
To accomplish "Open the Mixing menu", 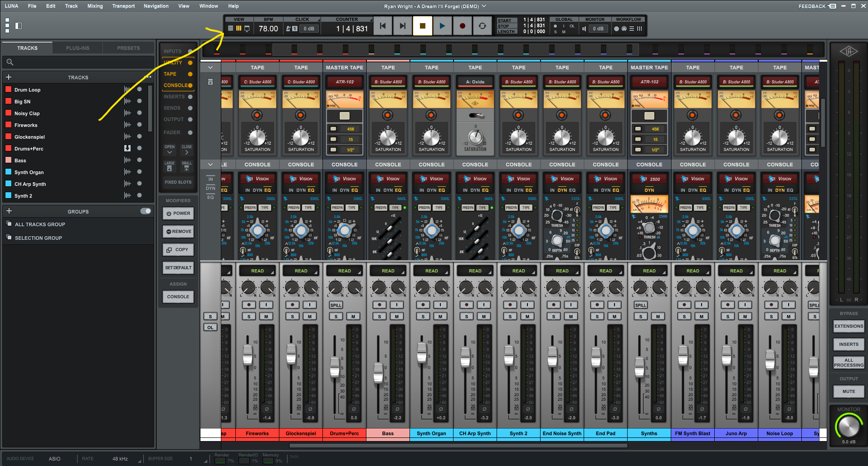I will pos(95,6).
